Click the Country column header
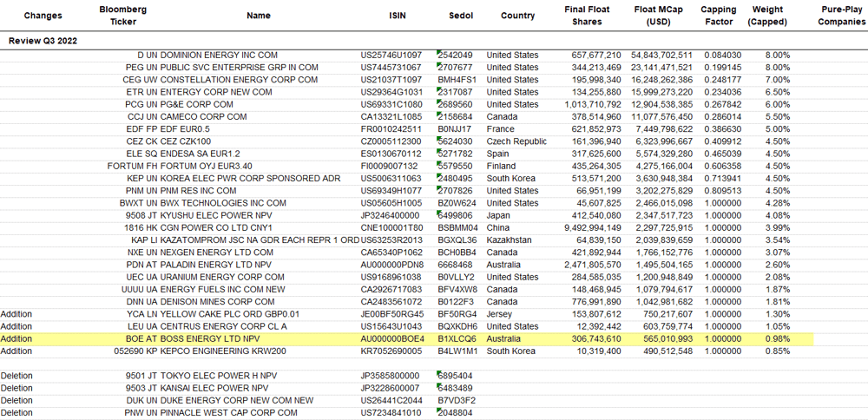 pyautogui.click(x=517, y=16)
